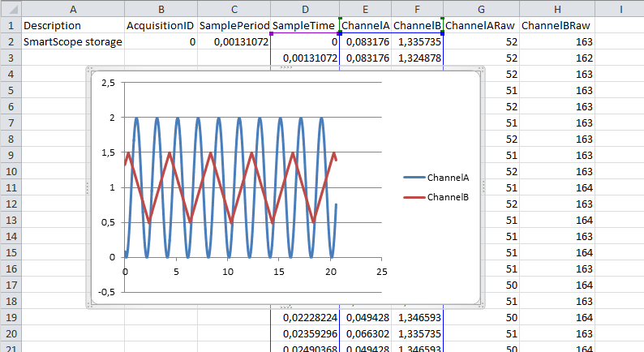This screenshot has width=644, height=352.
Task: Select AcquisitionID value 0 in row 2
Action: coord(161,41)
